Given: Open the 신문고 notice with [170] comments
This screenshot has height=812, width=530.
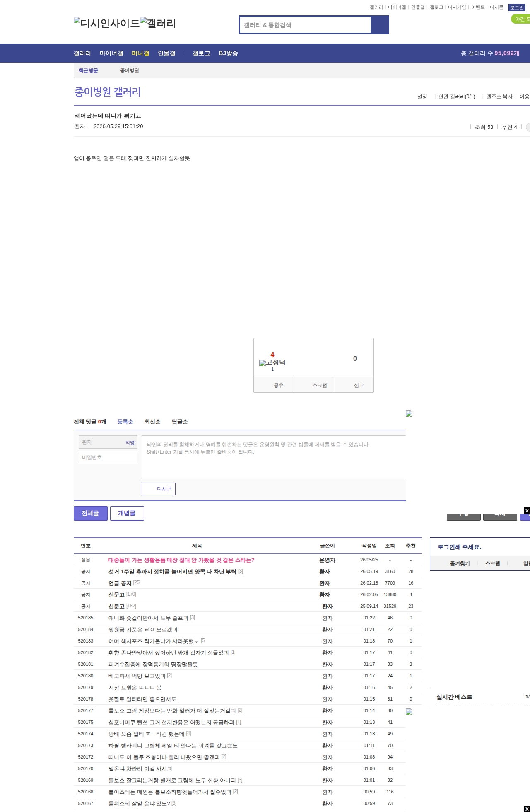Looking at the screenshot, I should click(x=116, y=594).
